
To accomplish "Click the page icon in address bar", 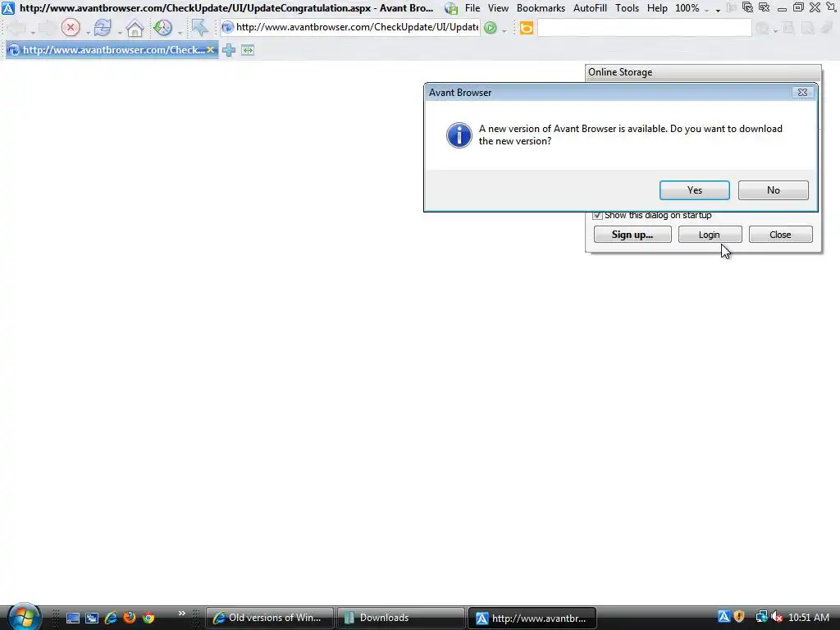I will pos(228,27).
